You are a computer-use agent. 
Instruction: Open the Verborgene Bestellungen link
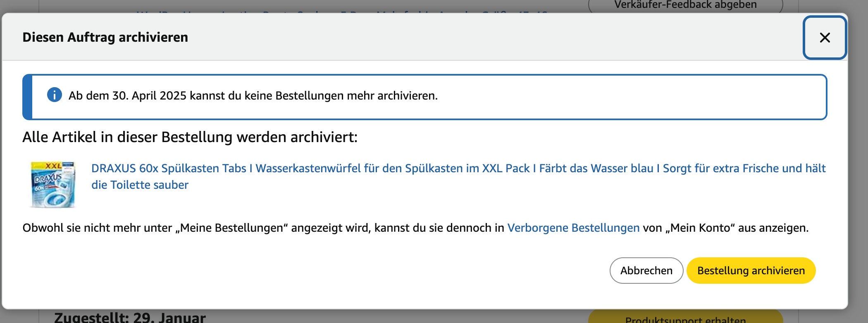(x=573, y=228)
